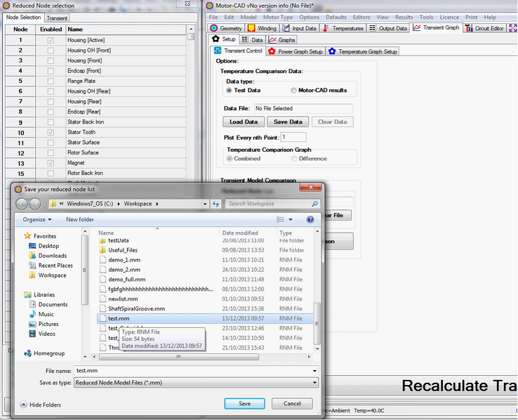Screen dimensions: 518x420
Task: Open the dialog help icon
Action: [x=310, y=219]
